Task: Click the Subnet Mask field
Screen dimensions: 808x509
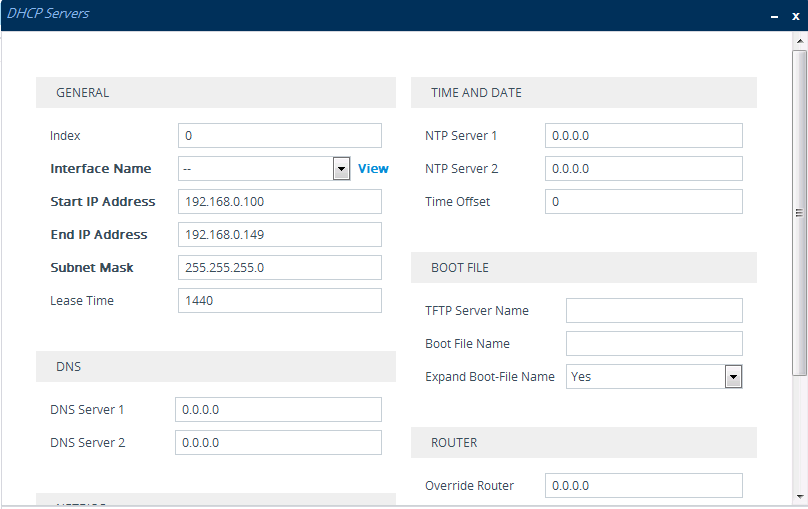Action: tap(280, 268)
